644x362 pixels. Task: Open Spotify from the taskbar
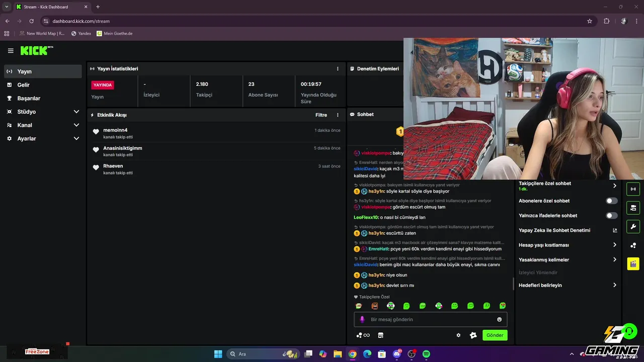click(x=426, y=354)
